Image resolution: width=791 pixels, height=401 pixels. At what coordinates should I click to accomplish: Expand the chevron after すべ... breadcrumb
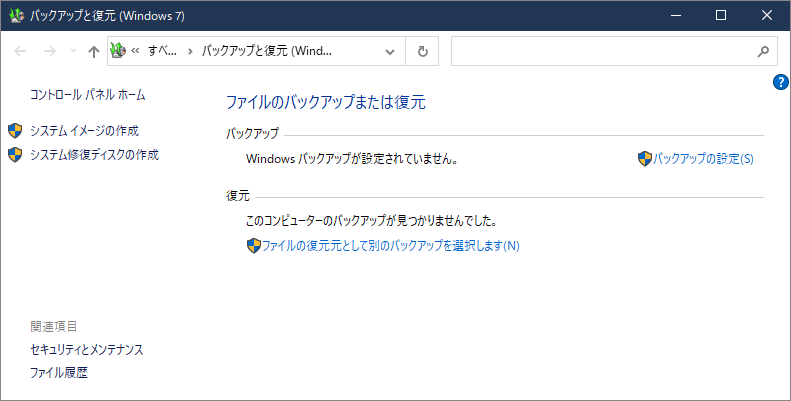coord(190,51)
